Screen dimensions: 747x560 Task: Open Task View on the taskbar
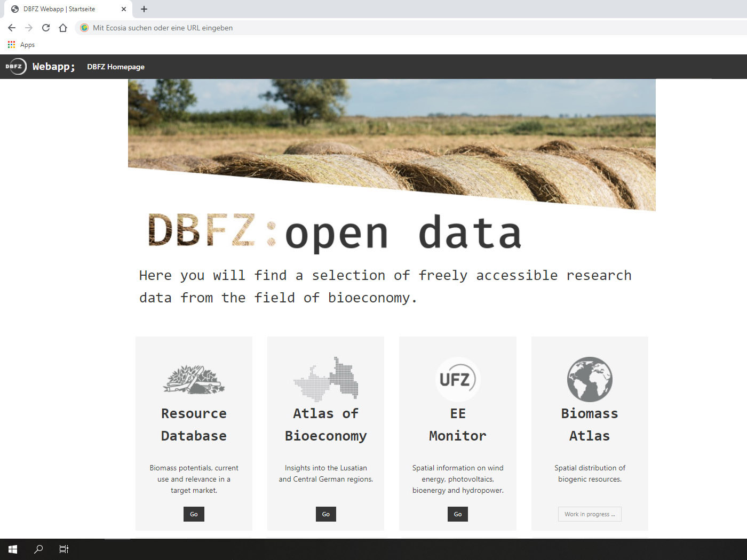(x=64, y=549)
